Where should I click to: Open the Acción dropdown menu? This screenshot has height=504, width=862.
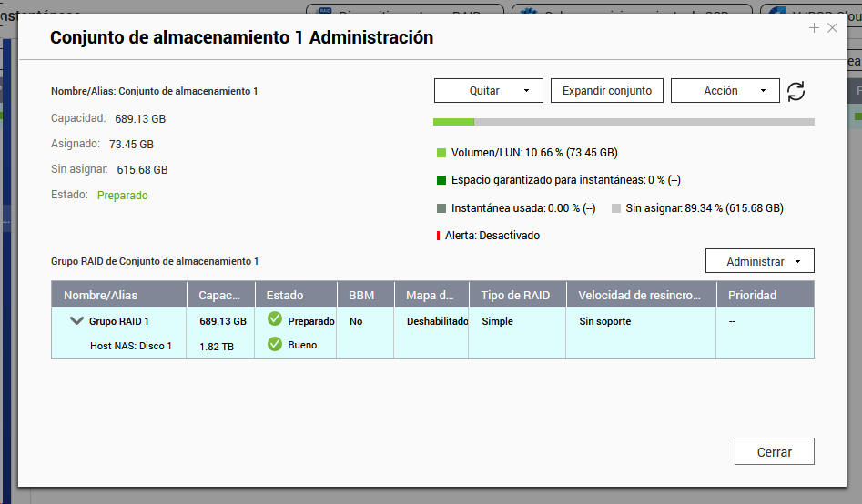point(725,91)
